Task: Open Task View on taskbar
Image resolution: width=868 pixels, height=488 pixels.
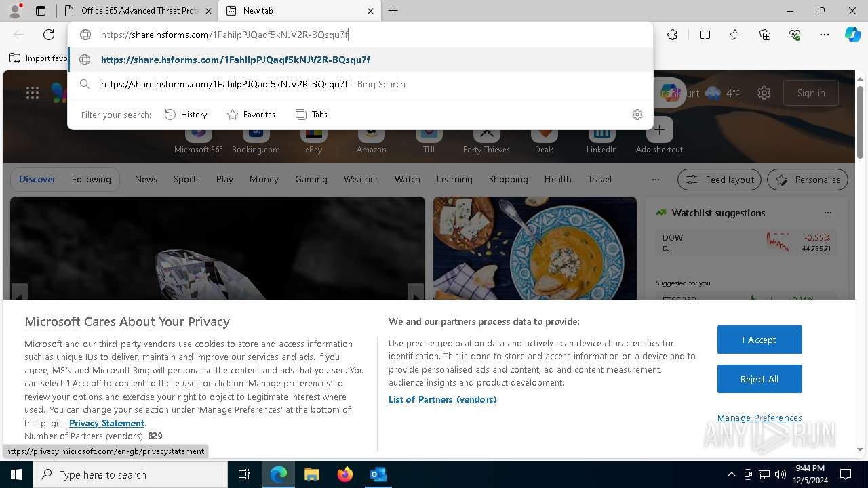Action: pos(244,474)
